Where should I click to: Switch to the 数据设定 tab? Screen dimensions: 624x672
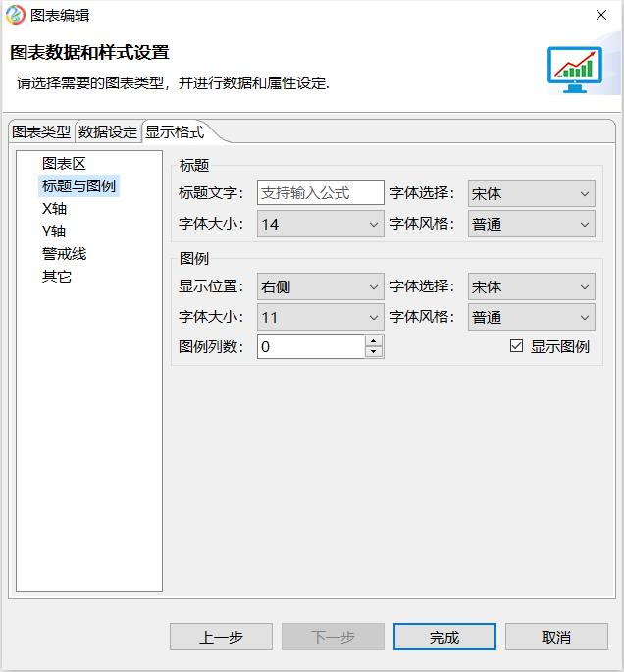point(108,132)
